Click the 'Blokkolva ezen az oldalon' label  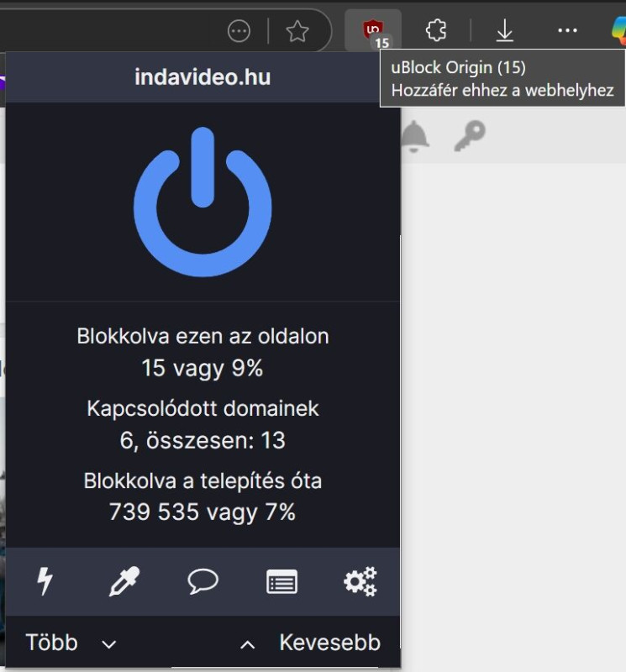click(203, 336)
